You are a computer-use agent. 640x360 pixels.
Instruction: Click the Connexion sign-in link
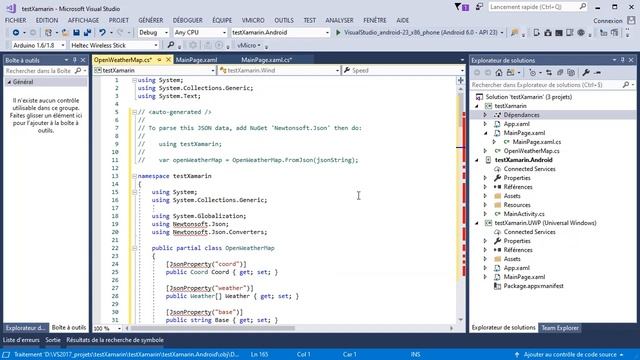coord(608,20)
